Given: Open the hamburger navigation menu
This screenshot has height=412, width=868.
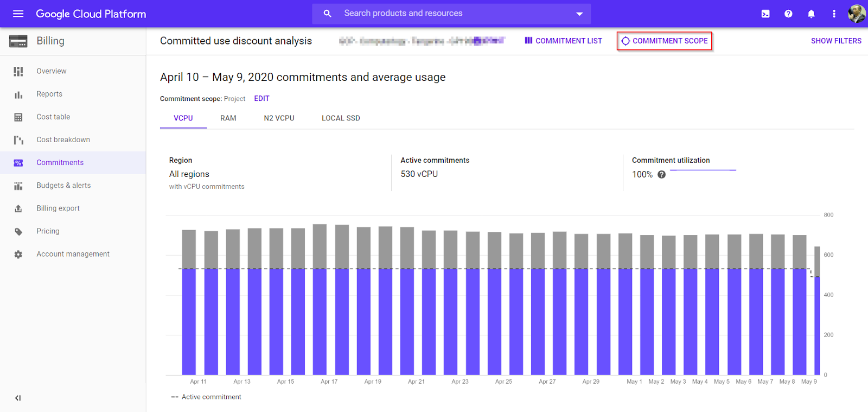Looking at the screenshot, I should 18,14.
